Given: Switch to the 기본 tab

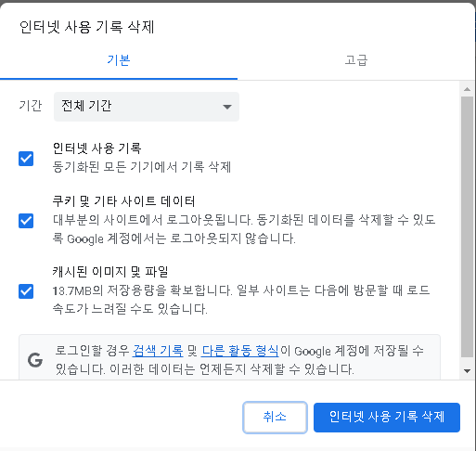Looking at the screenshot, I should pyautogui.click(x=119, y=60).
